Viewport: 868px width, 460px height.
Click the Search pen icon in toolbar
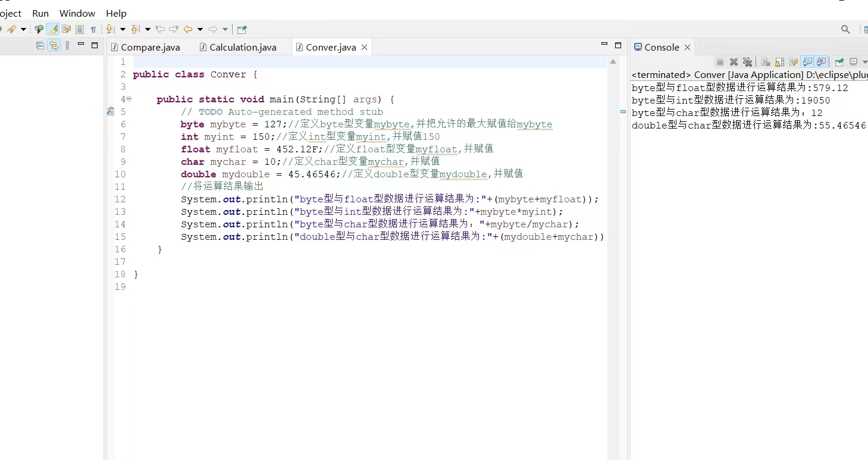coord(11,29)
